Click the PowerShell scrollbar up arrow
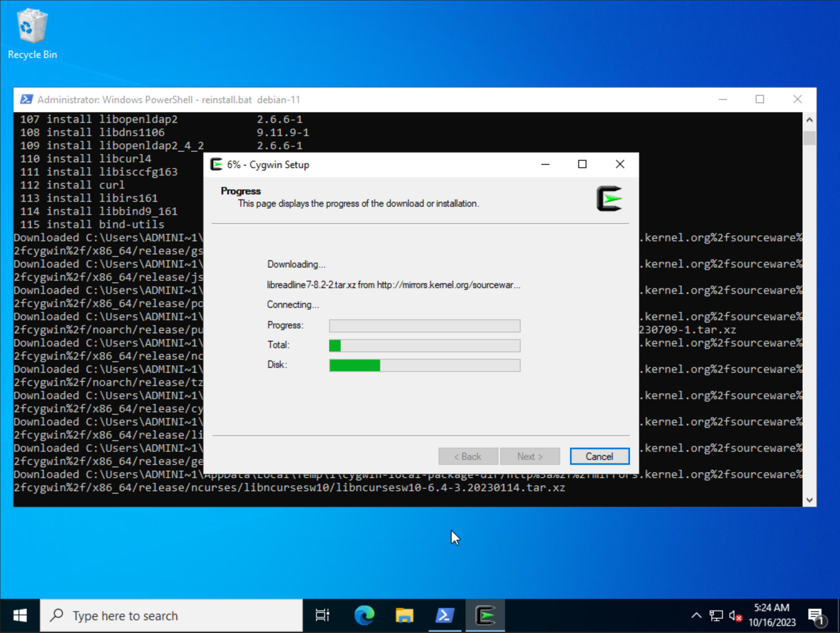Screen dimensions: 840x633 coord(809,120)
